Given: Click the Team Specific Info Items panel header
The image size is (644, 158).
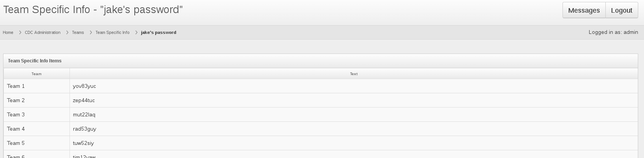Looking at the screenshot, I should pyautogui.click(x=320, y=61).
